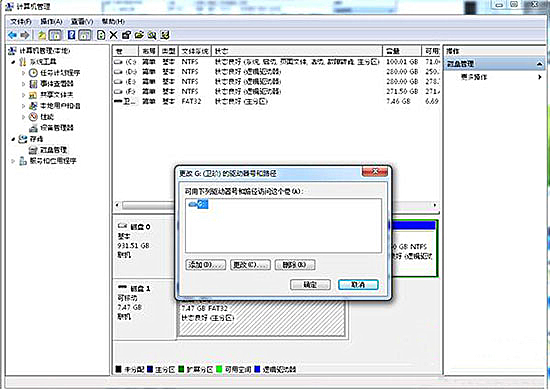Expand the 任务计划程序 tree node

(24, 73)
